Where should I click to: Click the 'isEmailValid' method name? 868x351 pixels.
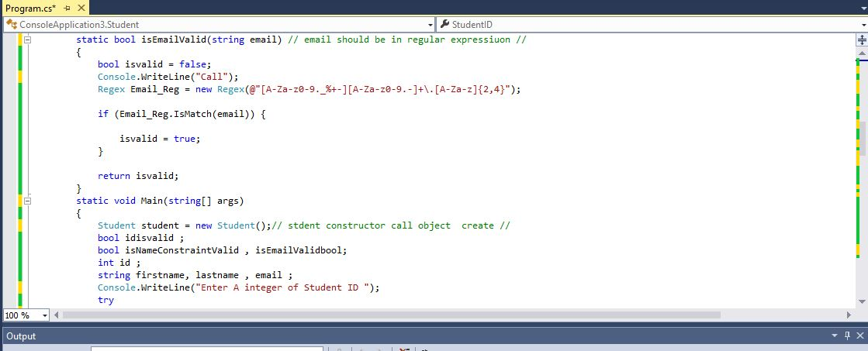[x=174, y=40]
